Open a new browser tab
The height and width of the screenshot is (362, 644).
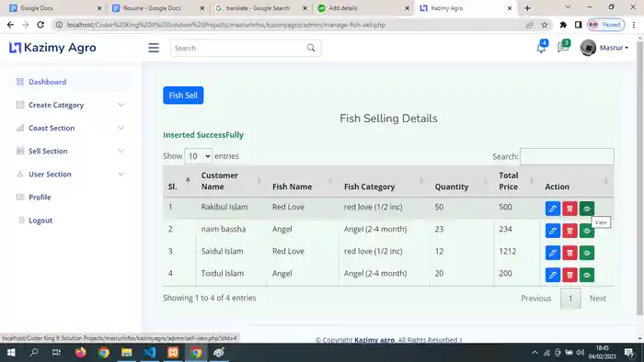coord(527,8)
